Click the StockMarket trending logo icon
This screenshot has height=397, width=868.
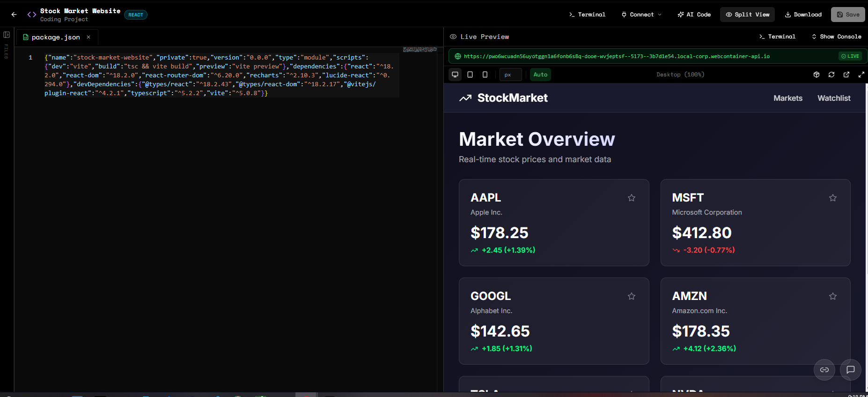(x=465, y=98)
